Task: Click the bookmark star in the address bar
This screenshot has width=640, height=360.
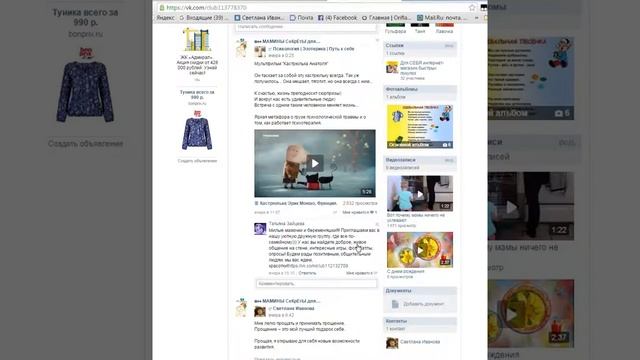Action: [x=472, y=8]
